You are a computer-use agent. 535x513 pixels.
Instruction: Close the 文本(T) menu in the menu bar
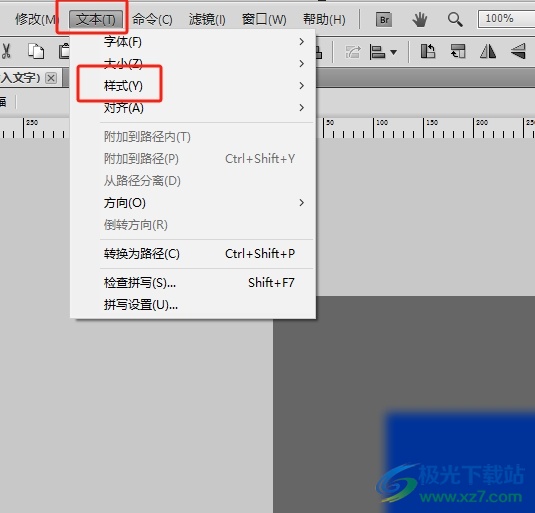(96, 19)
